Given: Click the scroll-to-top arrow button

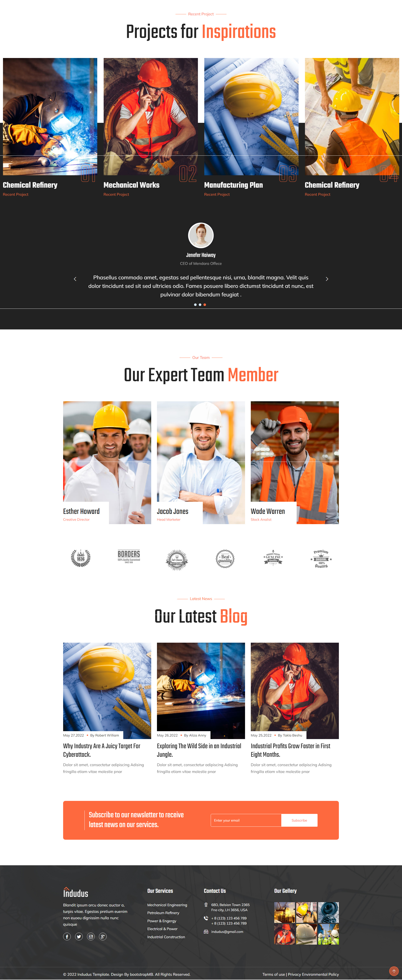Looking at the screenshot, I should pyautogui.click(x=394, y=971).
